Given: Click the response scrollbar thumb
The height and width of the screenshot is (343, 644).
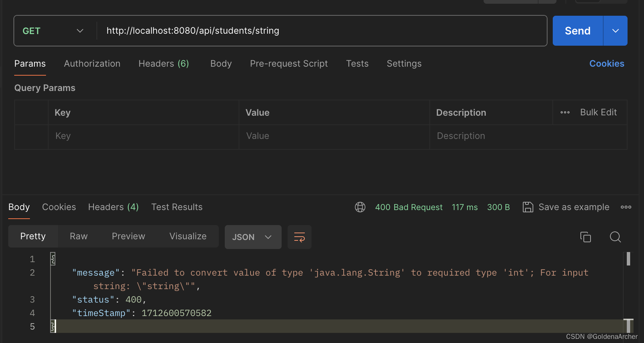Looking at the screenshot, I should [628, 259].
